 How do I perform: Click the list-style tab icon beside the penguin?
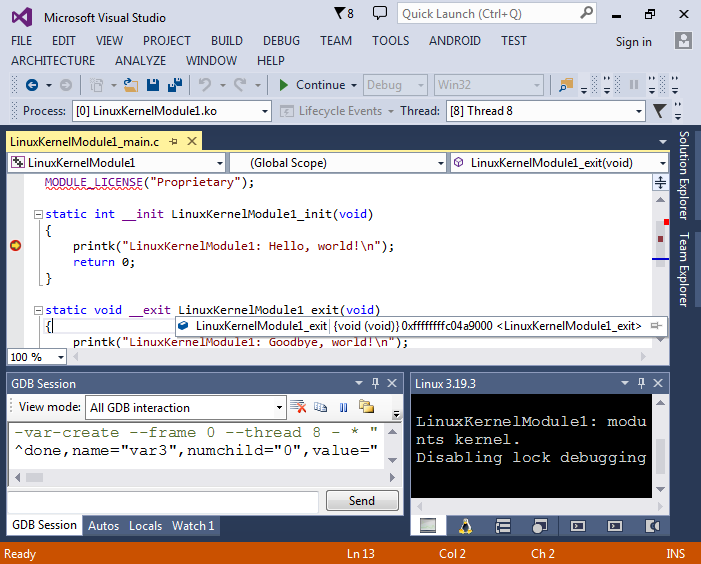[x=503, y=526]
